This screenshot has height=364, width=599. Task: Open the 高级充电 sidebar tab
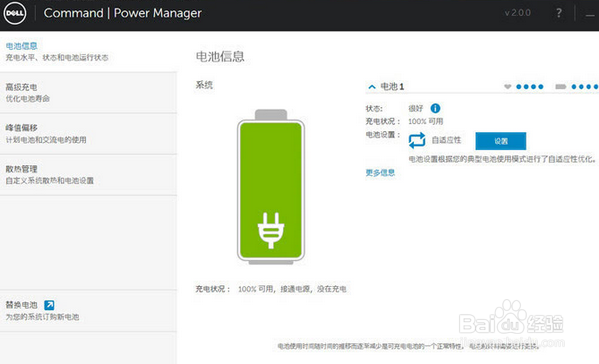[x=88, y=93]
